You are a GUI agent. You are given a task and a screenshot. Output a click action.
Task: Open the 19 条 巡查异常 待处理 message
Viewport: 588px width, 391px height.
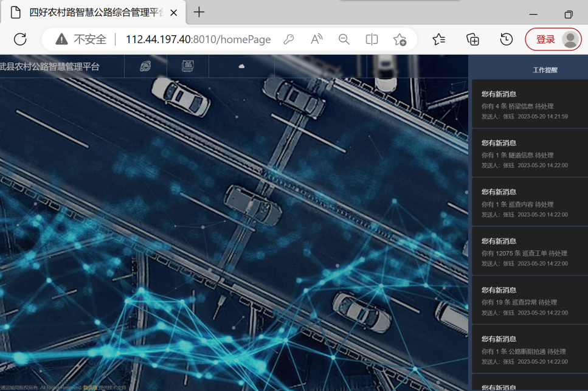coord(530,300)
